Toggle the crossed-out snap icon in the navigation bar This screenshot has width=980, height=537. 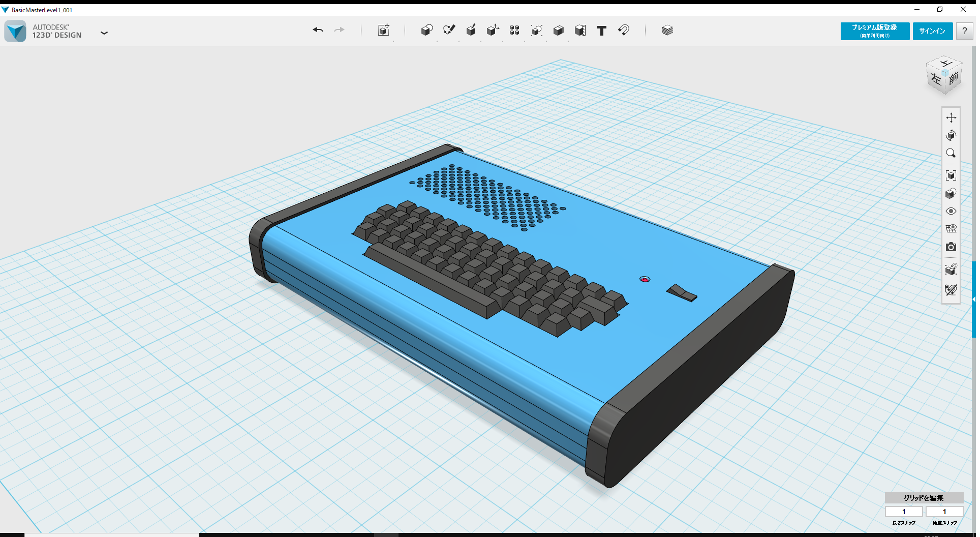point(951,290)
